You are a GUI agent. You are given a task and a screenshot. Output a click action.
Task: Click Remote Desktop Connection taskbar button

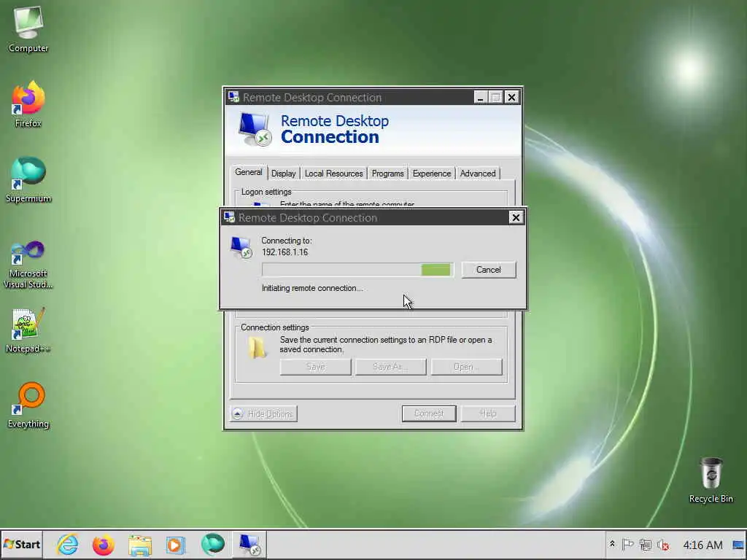tap(249, 544)
